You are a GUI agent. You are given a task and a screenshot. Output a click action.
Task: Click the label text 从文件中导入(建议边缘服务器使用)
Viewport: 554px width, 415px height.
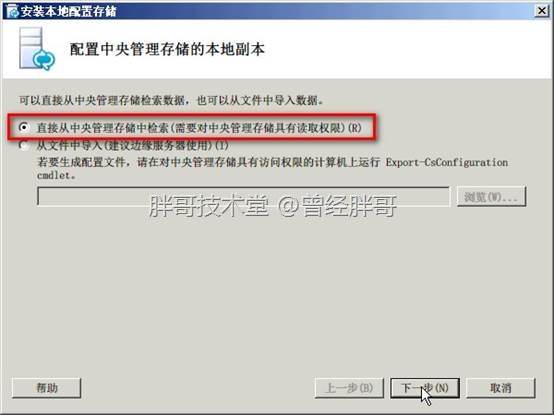(133, 145)
